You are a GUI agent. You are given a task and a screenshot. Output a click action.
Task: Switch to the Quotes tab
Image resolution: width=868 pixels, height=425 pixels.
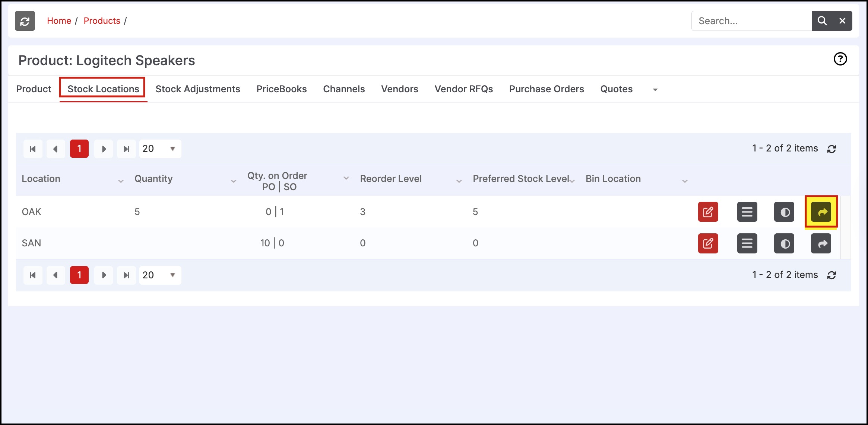[x=617, y=89]
